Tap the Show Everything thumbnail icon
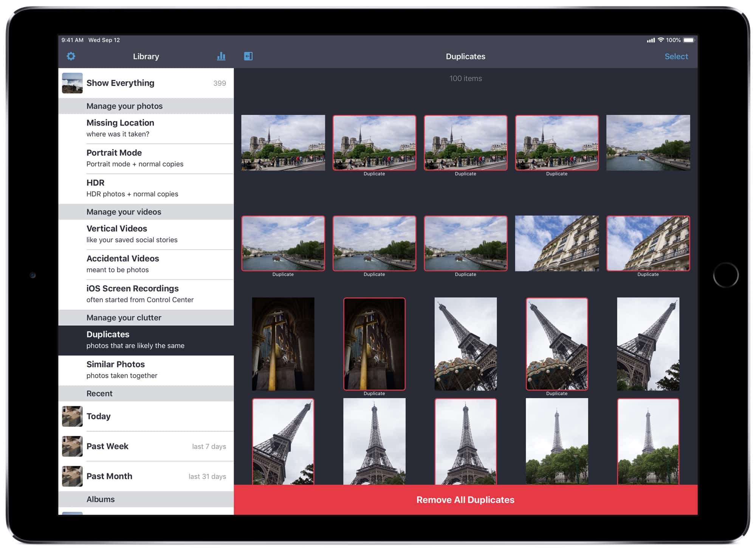756x550 pixels. click(72, 83)
